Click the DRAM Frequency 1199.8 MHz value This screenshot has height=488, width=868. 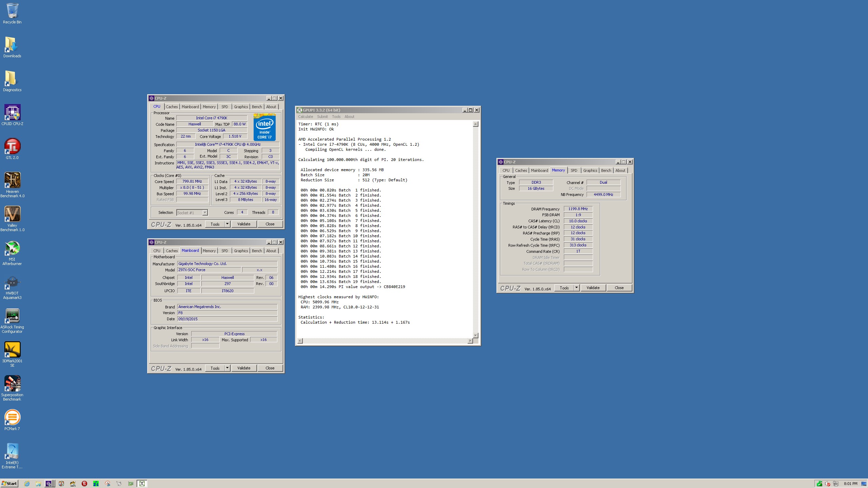pyautogui.click(x=578, y=209)
